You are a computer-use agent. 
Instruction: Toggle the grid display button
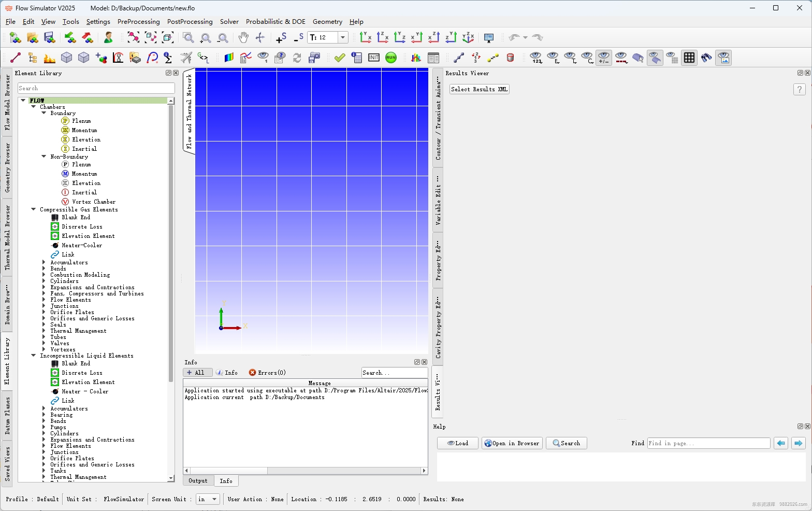click(x=689, y=58)
